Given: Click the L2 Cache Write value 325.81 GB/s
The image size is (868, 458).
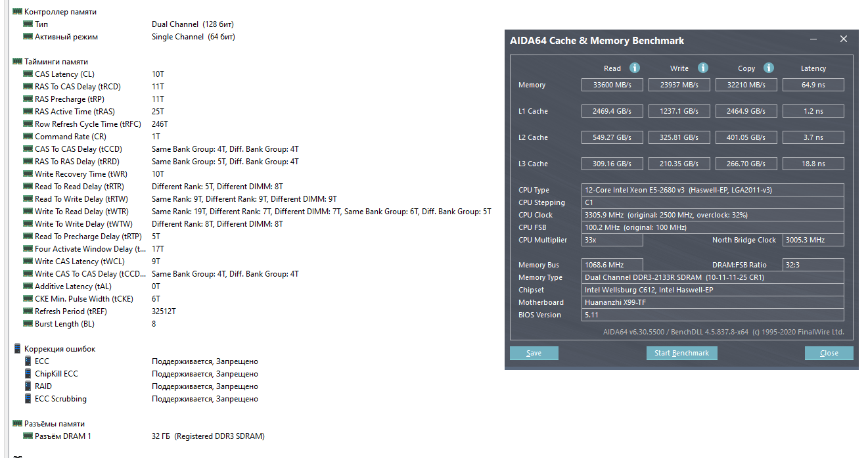Looking at the screenshot, I should pos(679,137).
